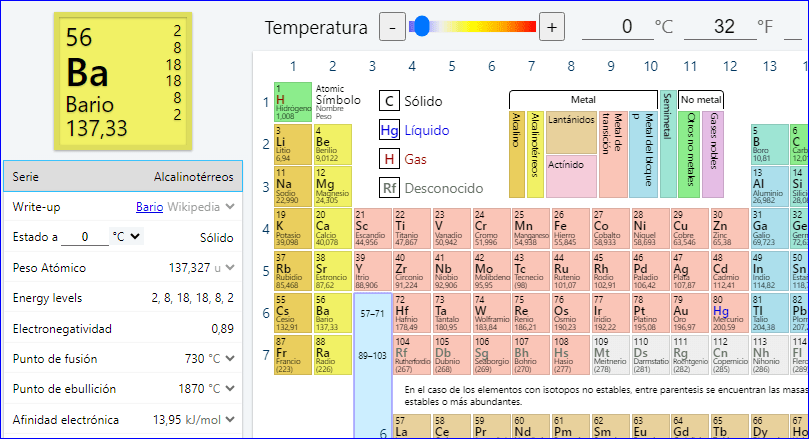Viewport: 809px width, 439px height.
Task: Click the Metal group header
Action: tap(583, 100)
